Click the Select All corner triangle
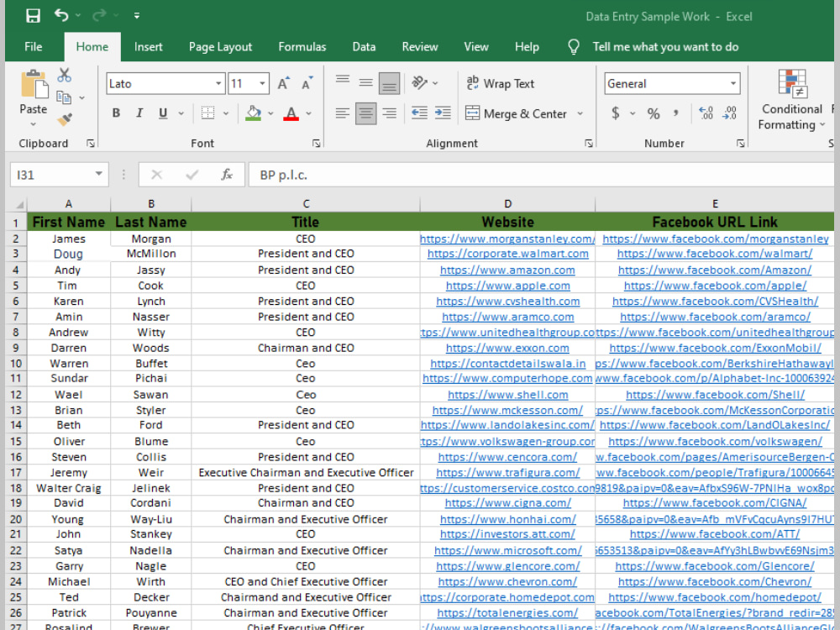840x630 pixels. [18, 204]
